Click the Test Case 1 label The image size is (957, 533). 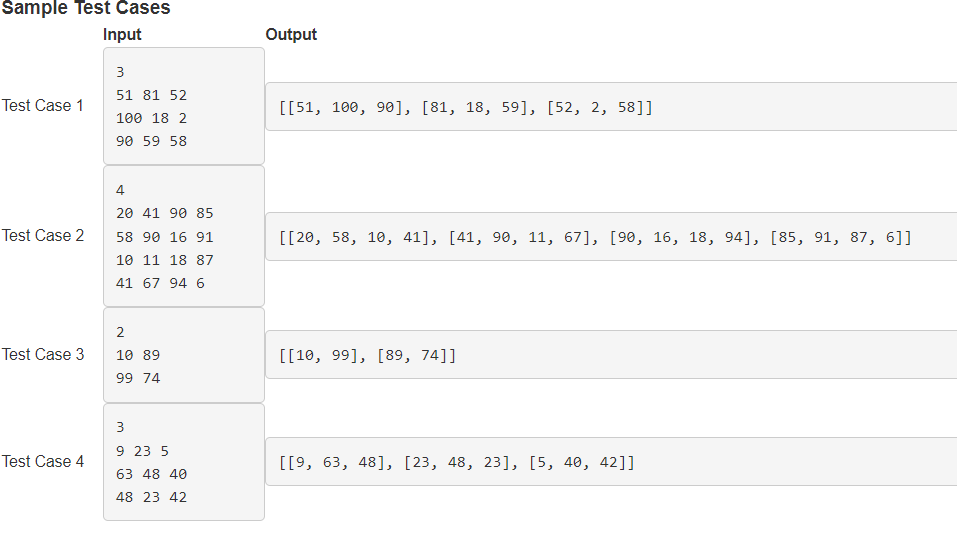(43, 106)
